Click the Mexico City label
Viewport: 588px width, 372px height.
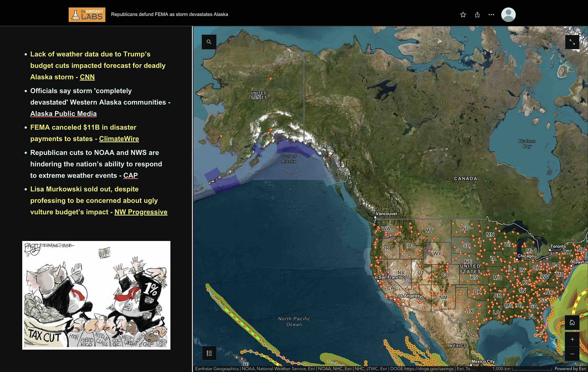[483, 361]
